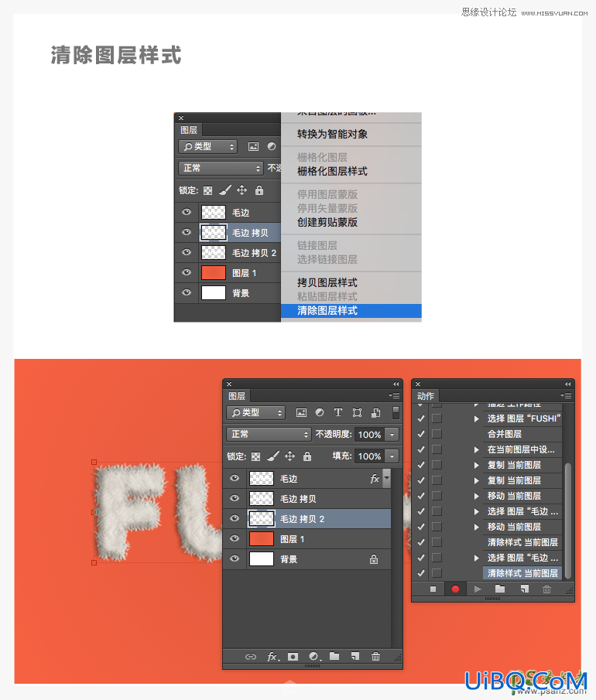Image resolution: width=596 pixels, height=700 pixels.
Task: Click the orange thumbnail of 图层 1 beside Actions
Action: [x=262, y=539]
